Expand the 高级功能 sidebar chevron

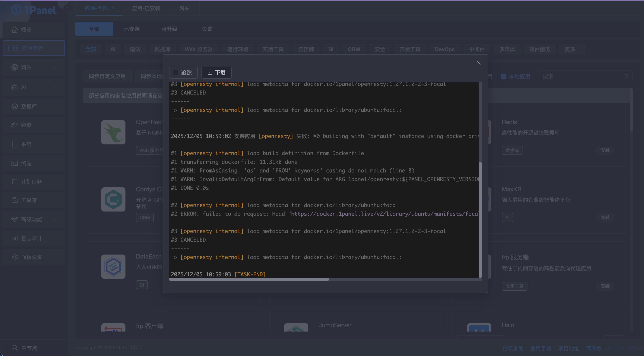[55, 219]
